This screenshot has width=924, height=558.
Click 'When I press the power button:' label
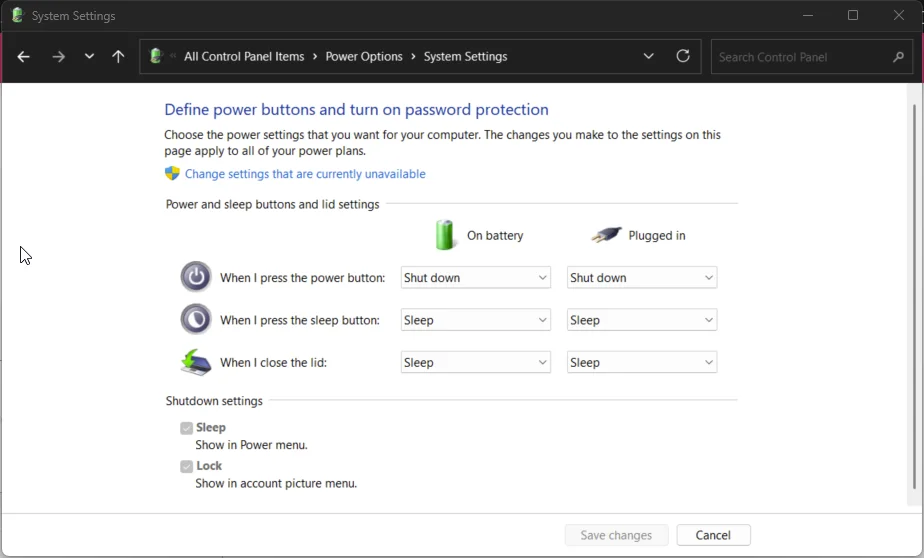coord(302,278)
